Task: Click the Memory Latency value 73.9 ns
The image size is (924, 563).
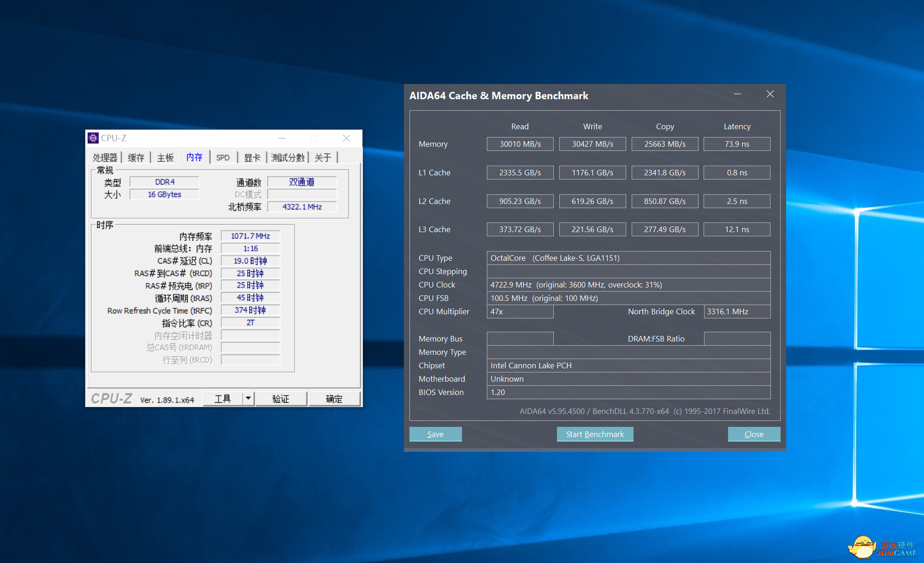Action: (x=737, y=144)
